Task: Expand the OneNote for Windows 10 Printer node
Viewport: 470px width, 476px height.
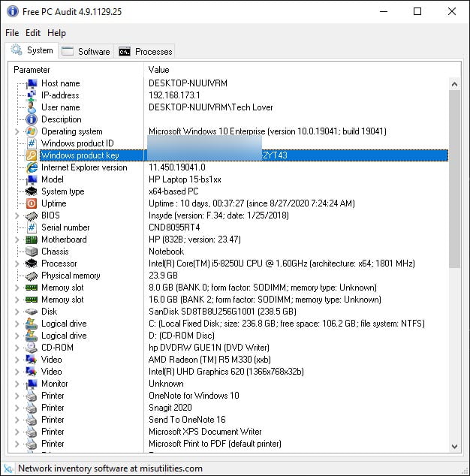Action: click(x=17, y=396)
